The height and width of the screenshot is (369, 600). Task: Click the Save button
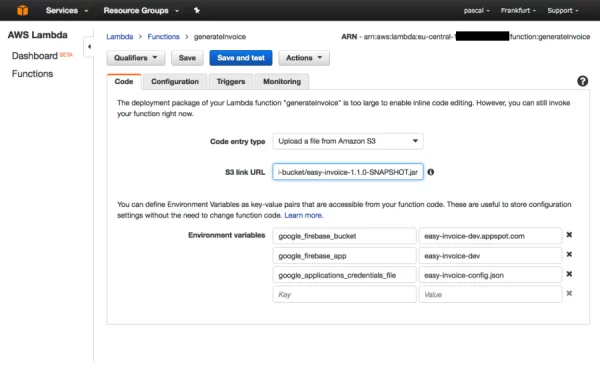tap(187, 58)
